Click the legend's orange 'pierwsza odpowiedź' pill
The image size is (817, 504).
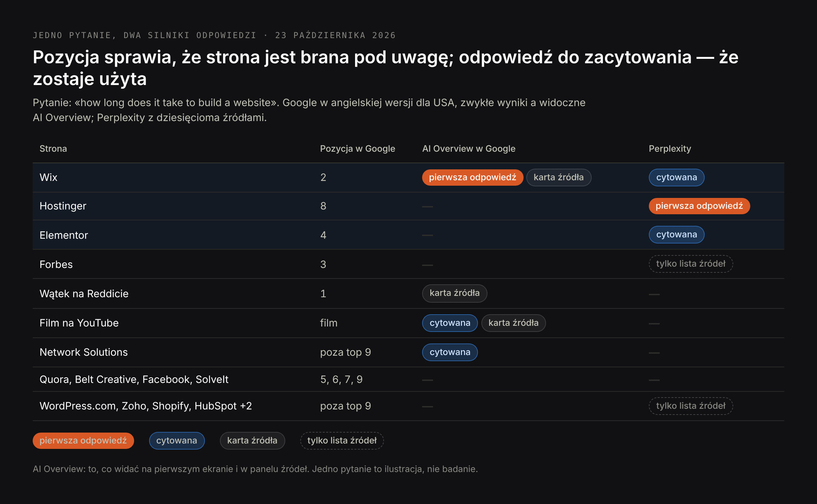coord(83,440)
